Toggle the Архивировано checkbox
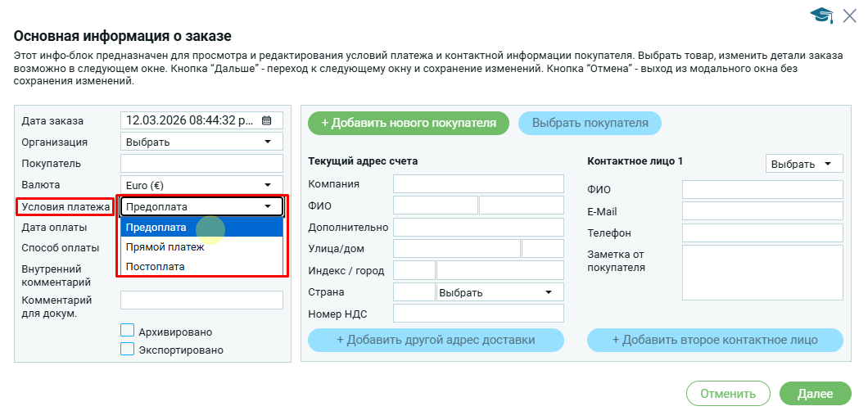868x420 pixels. coord(127,331)
